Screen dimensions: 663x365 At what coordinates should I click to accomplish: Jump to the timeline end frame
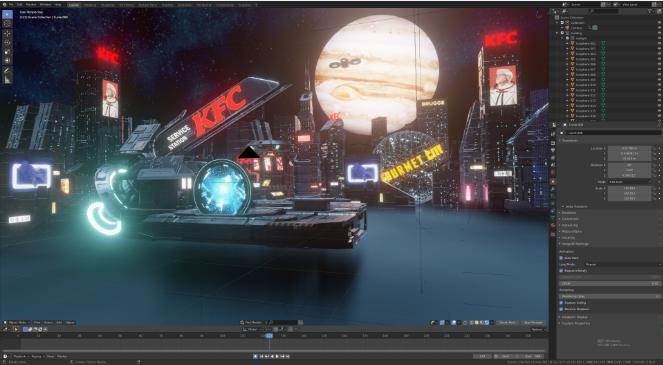(288, 357)
